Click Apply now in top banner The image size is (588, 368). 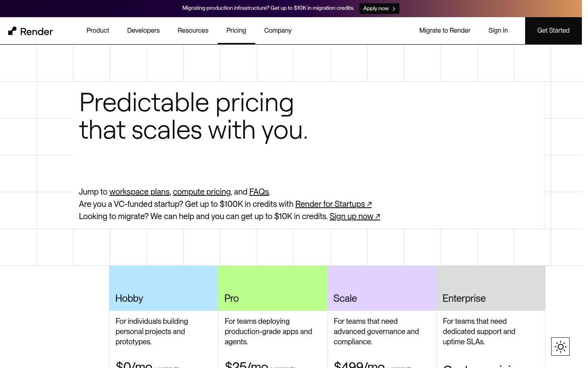379,9
